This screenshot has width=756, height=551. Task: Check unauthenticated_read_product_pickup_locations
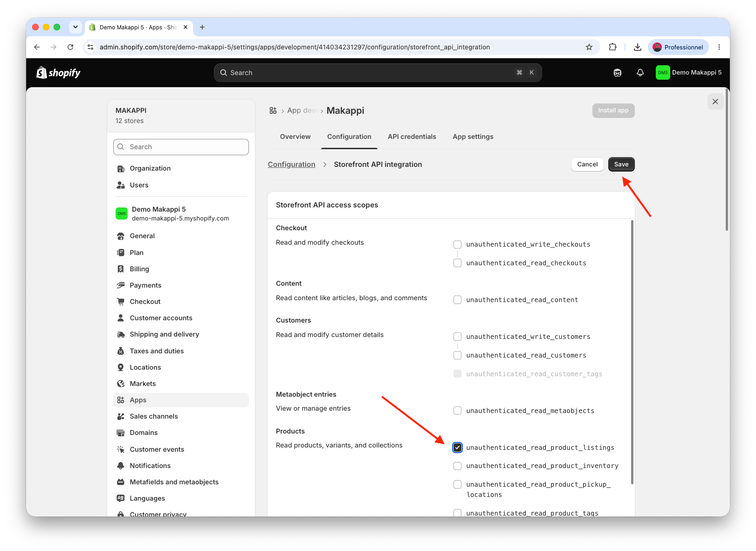point(458,484)
